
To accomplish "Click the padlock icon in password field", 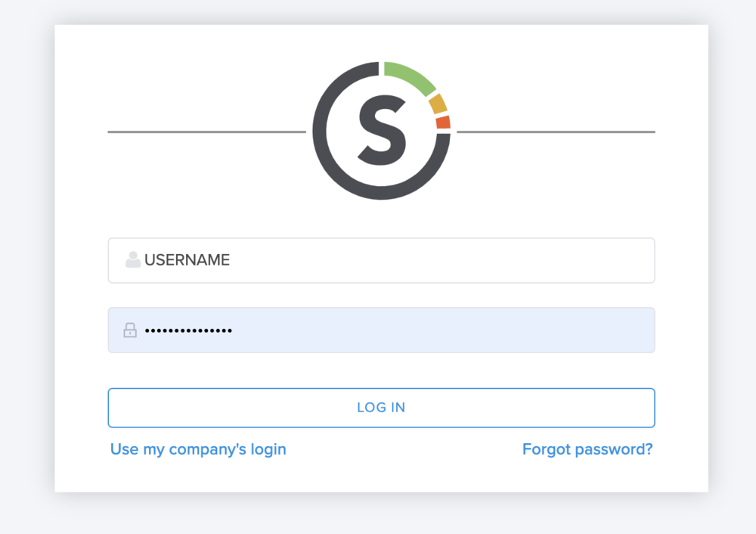I will (130, 330).
